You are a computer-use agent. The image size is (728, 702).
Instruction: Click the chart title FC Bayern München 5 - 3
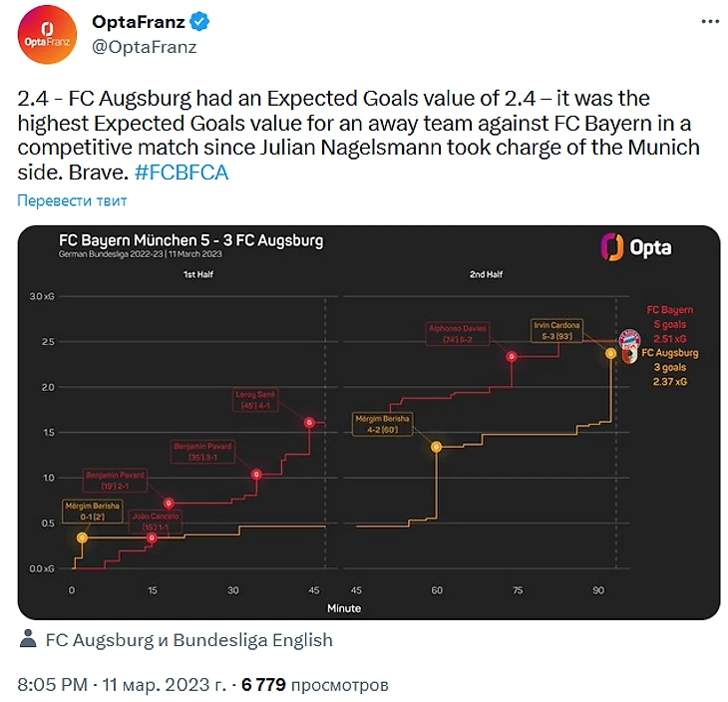point(190,240)
